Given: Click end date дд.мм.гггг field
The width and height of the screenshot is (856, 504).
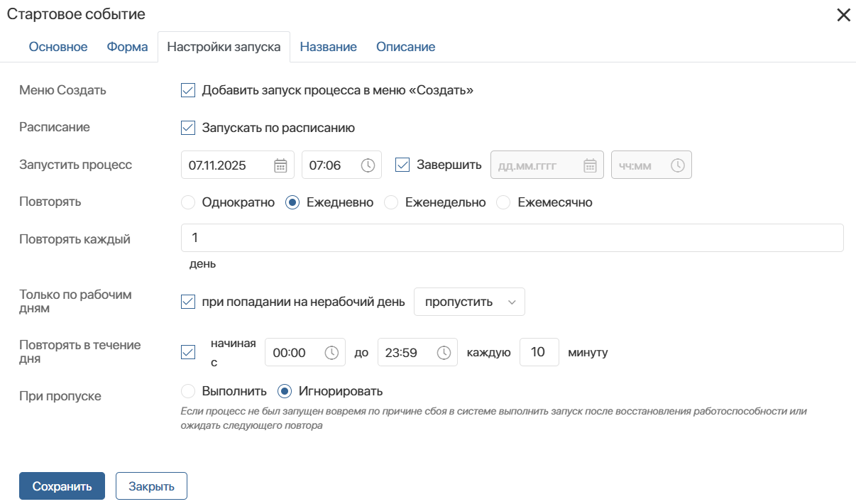Looking at the screenshot, I should pyautogui.click(x=547, y=165).
